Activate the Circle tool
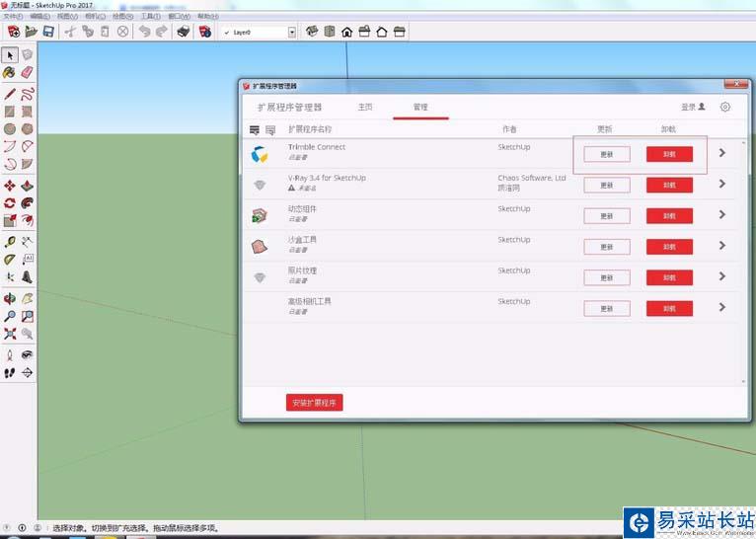 10,128
